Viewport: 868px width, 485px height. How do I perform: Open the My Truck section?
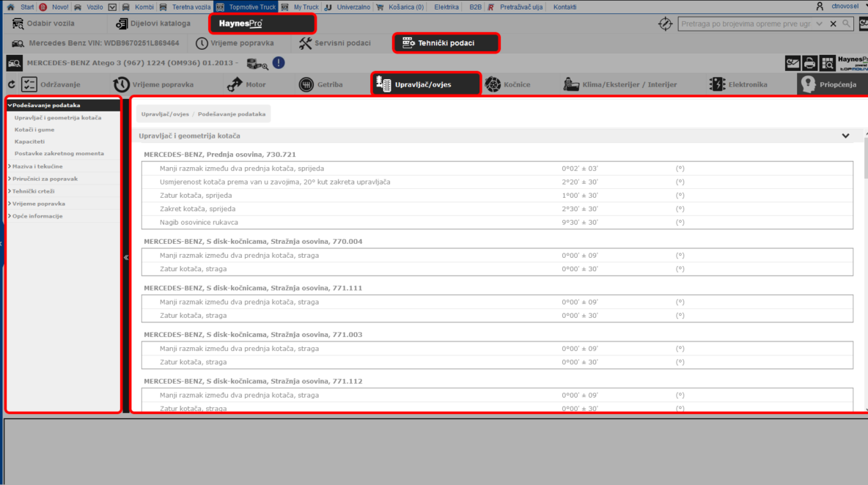click(300, 7)
